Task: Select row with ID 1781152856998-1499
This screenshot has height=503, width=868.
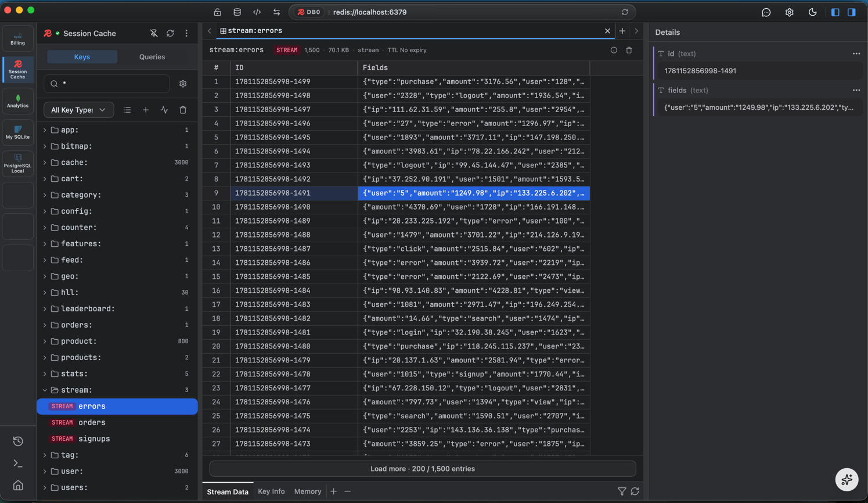Action: (396, 82)
